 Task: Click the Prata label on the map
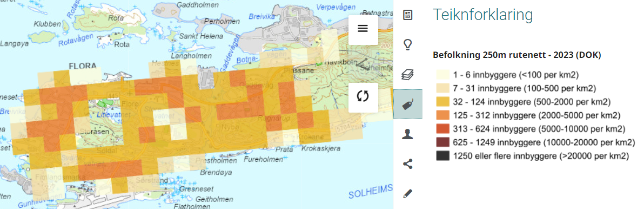[x=284, y=149]
